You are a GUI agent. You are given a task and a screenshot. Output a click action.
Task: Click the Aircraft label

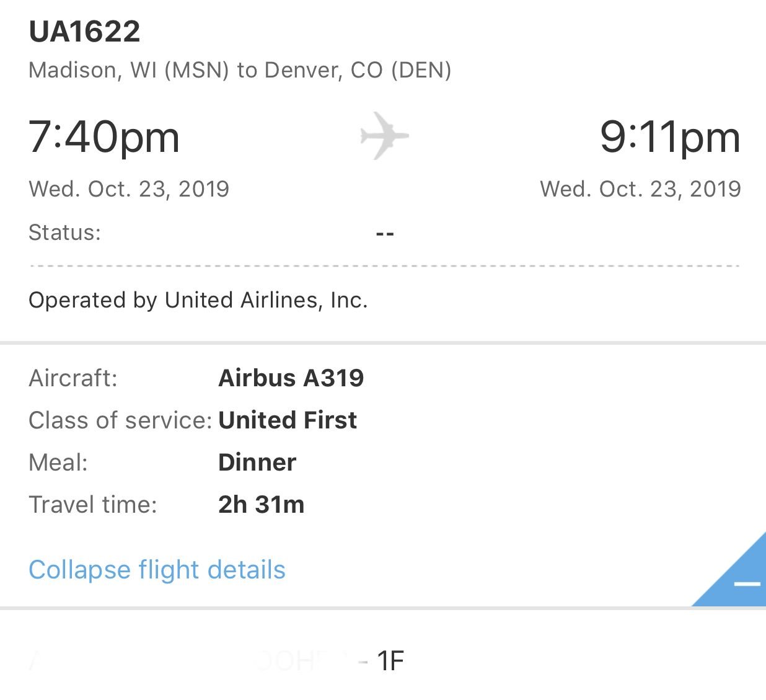(73, 378)
